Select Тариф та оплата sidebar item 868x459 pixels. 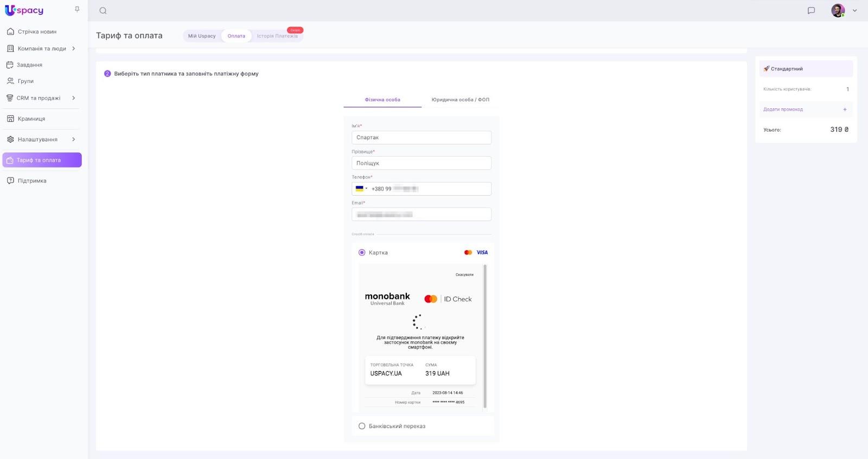pos(42,160)
